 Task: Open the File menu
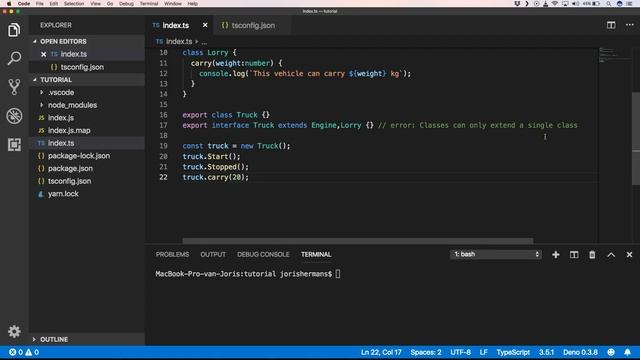(40, 4)
